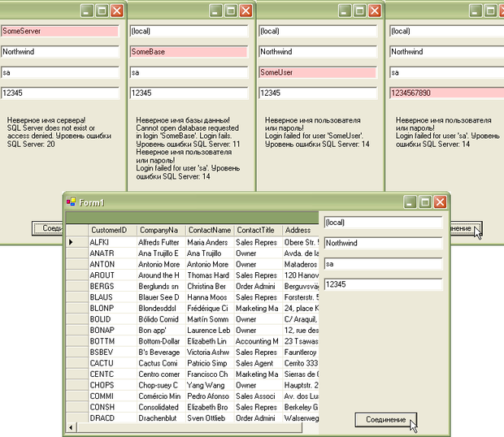Image resolution: width=504 pixels, height=437 pixels.
Task: Click the Bon app' company cell
Action: pos(161,330)
